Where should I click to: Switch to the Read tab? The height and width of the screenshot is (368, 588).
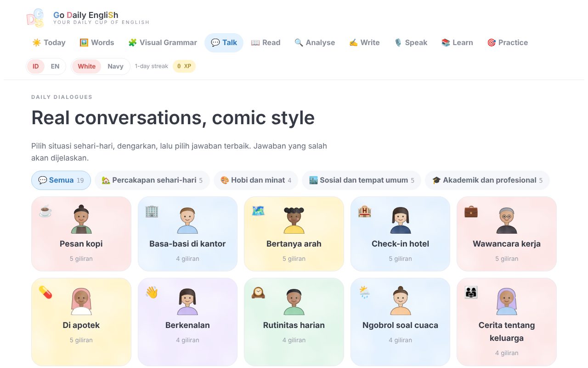click(266, 43)
